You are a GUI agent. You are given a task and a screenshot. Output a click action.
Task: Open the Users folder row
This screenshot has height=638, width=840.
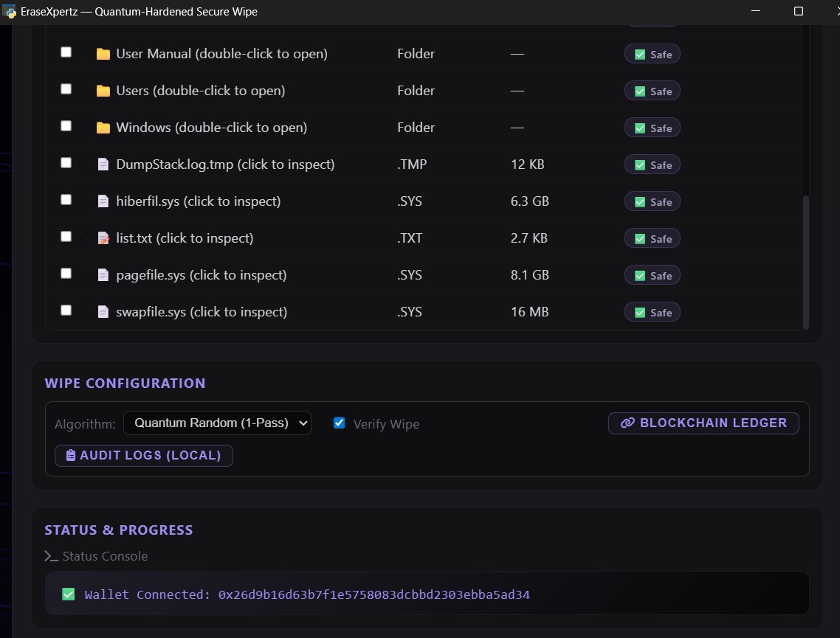tap(200, 91)
